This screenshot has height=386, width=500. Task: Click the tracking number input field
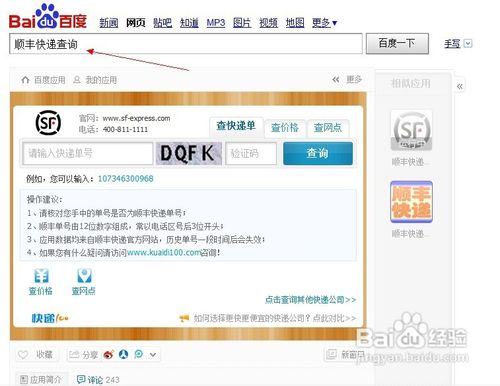tap(88, 153)
